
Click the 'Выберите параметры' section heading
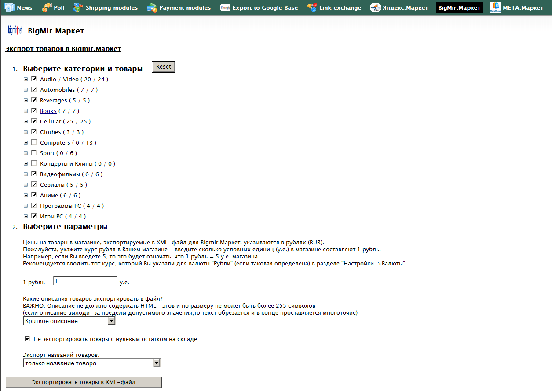coord(65,227)
